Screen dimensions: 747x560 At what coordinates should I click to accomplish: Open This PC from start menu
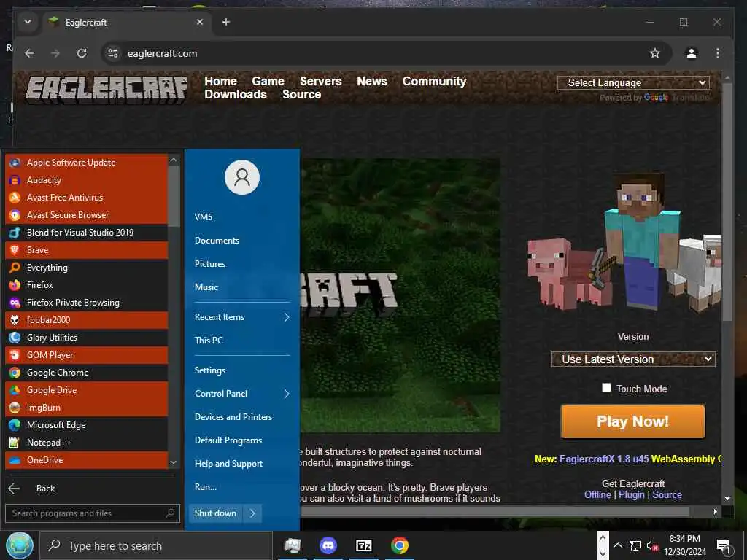click(209, 341)
